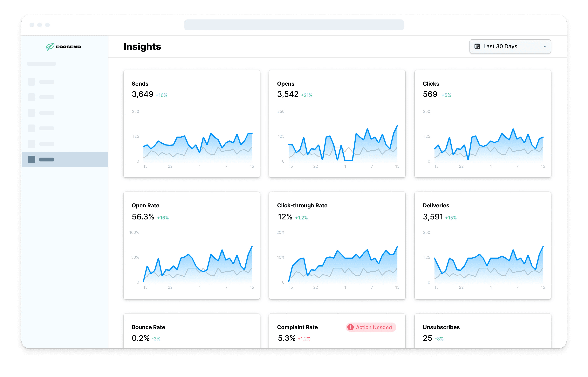Click the Insights page heading
The height and width of the screenshot is (377, 588).
142,46
